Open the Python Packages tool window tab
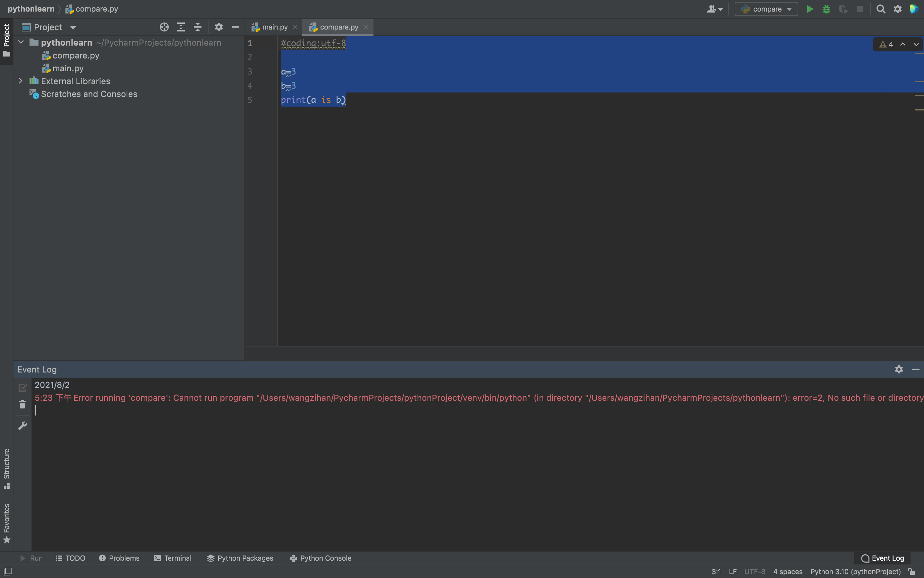Image resolution: width=924 pixels, height=578 pixels. (x=240, y=558)
